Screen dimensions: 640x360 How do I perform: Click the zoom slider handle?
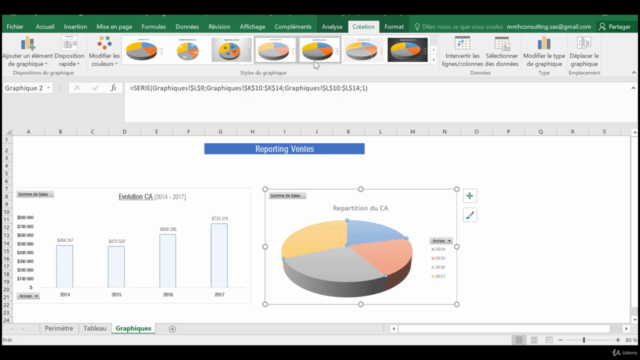click(x=584, y=340)
